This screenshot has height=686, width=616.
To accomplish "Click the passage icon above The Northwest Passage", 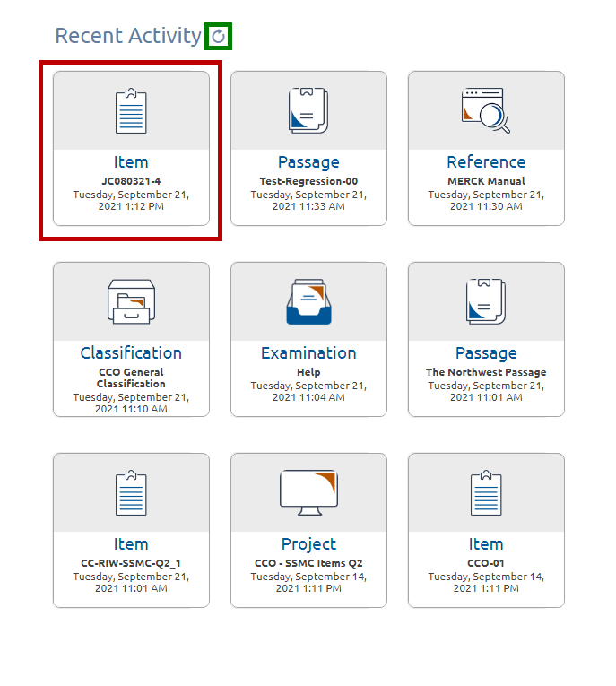I will 486,301.
